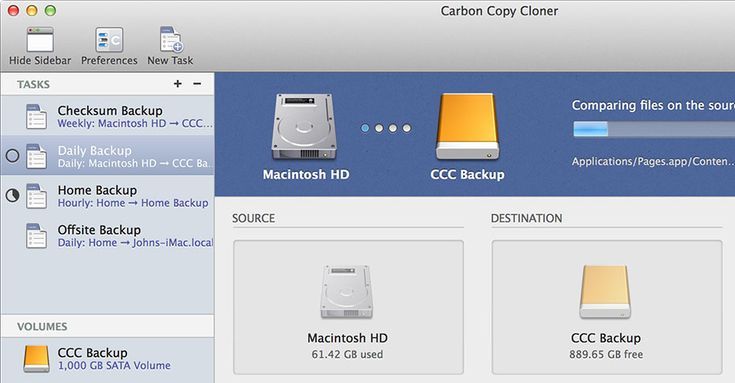Click the Offsite Backup task document icon
Viewport: 735px width, 383px height.
click(x=36, y=235)
